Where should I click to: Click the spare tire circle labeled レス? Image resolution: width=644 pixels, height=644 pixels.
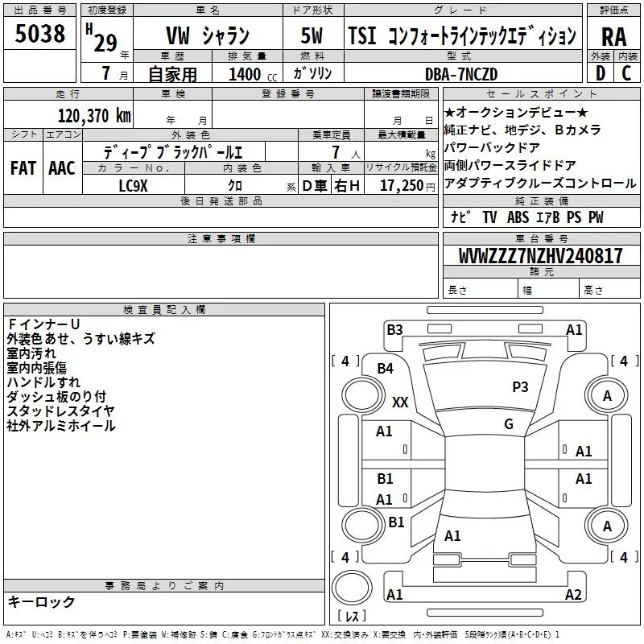pyautogui.click(x=351, y=592)
